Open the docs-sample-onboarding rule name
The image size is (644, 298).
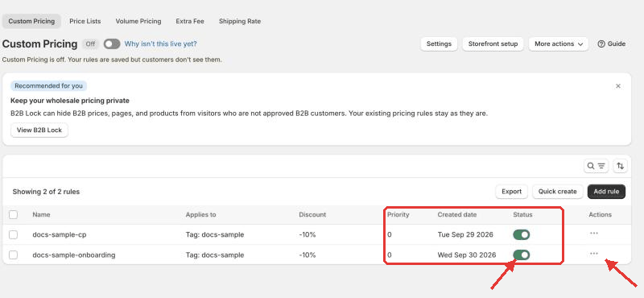(74, 255)
